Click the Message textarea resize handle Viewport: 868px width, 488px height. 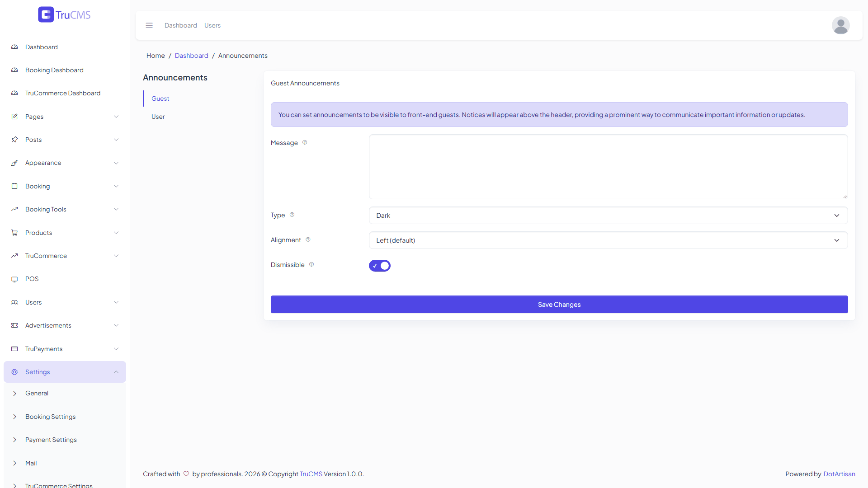[x=844, y=196]
